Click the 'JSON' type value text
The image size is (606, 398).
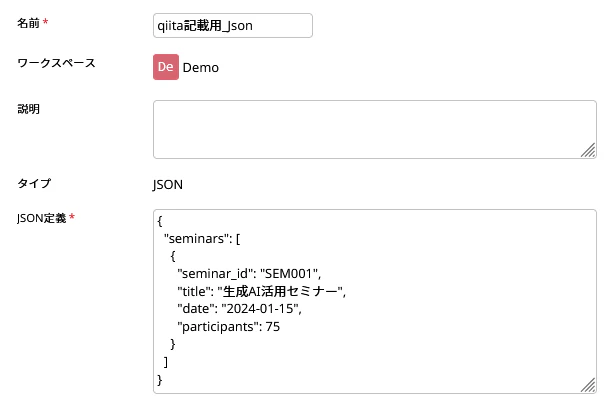point(168,185)
